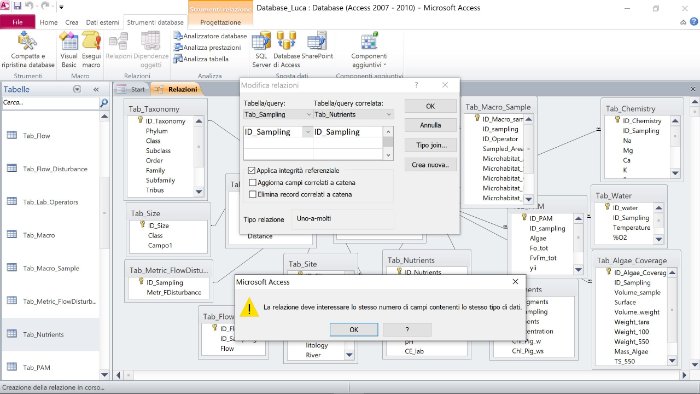
Task: Undo via quick access toolbar
Action: (29, 6)
